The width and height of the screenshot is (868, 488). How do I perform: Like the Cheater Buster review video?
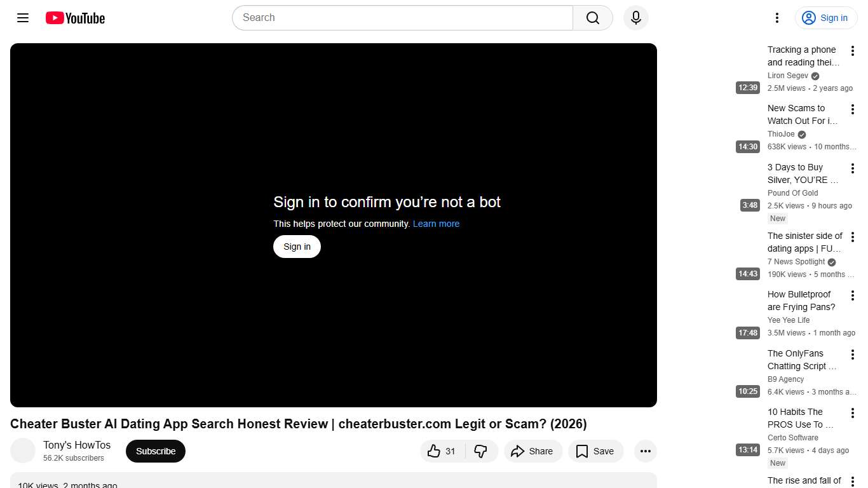441,451
